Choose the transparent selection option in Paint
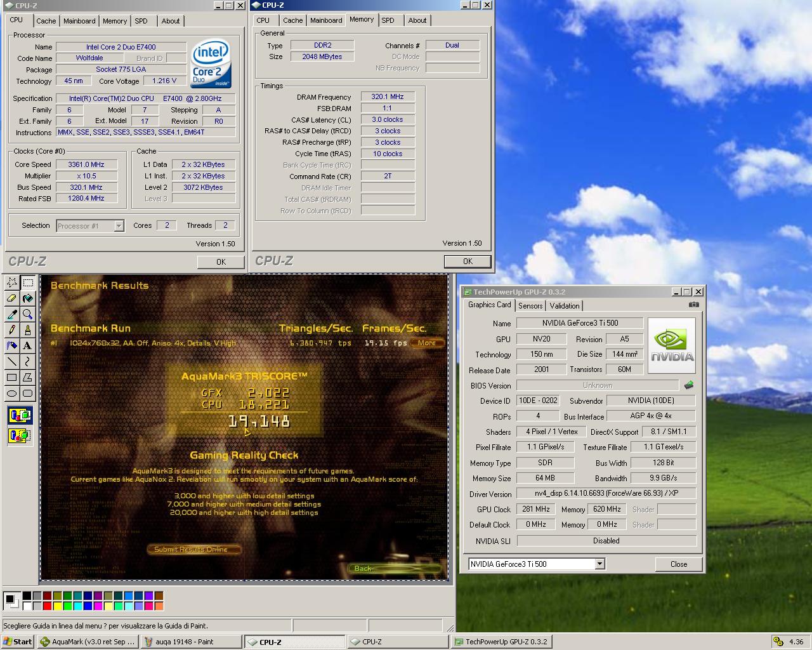This screenshot has width=812, height=650. 20,435
